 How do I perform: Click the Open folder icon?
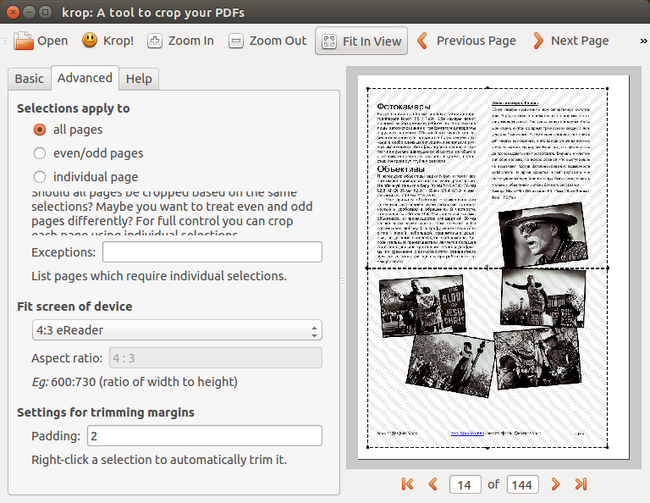pyautogui.click(x=23, y=41)
